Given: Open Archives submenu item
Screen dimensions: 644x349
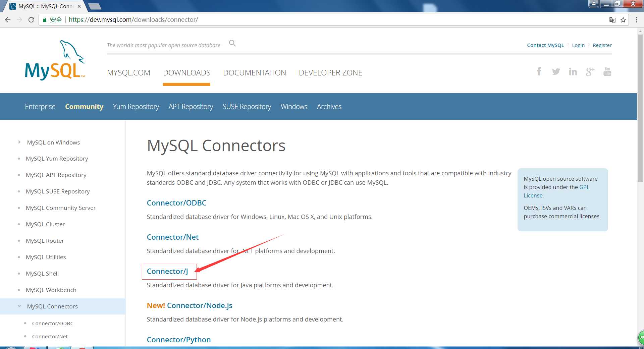Looking at the screenshot, I should pos(329,107).
